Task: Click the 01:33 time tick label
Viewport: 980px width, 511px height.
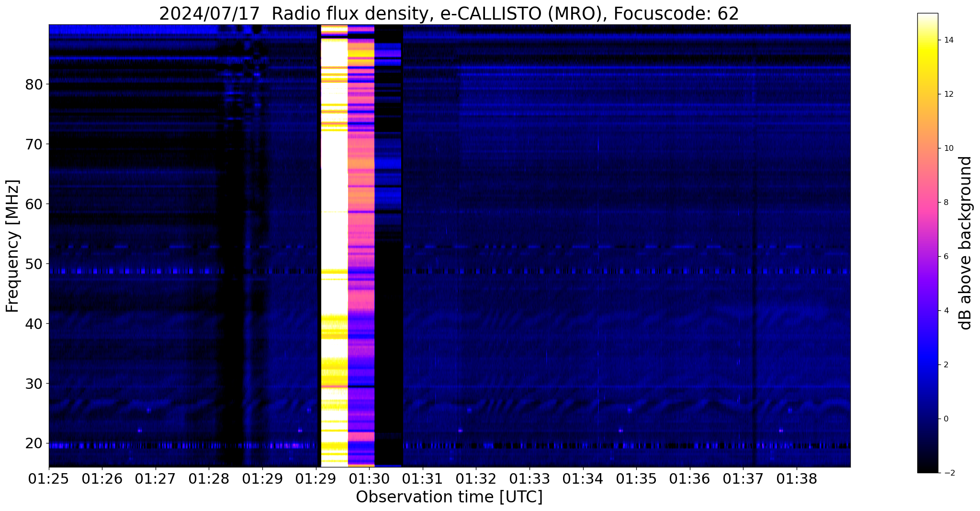Action: click(529, 478)
